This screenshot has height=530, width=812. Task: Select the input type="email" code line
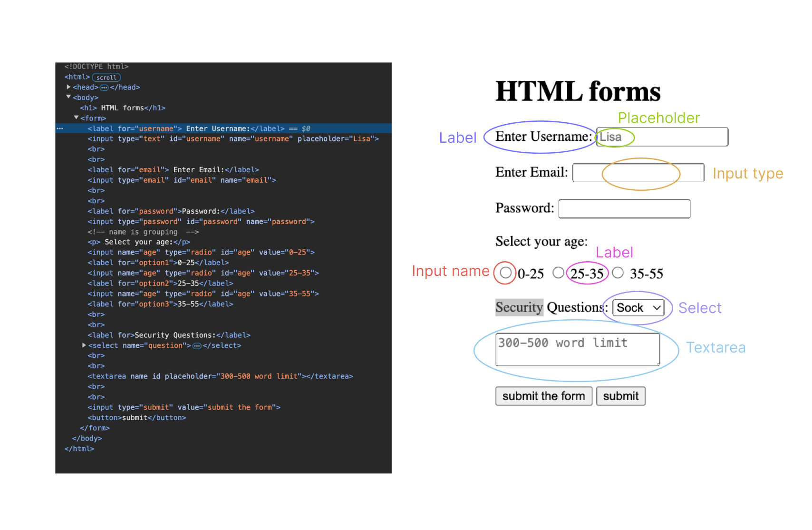(182, 180)
